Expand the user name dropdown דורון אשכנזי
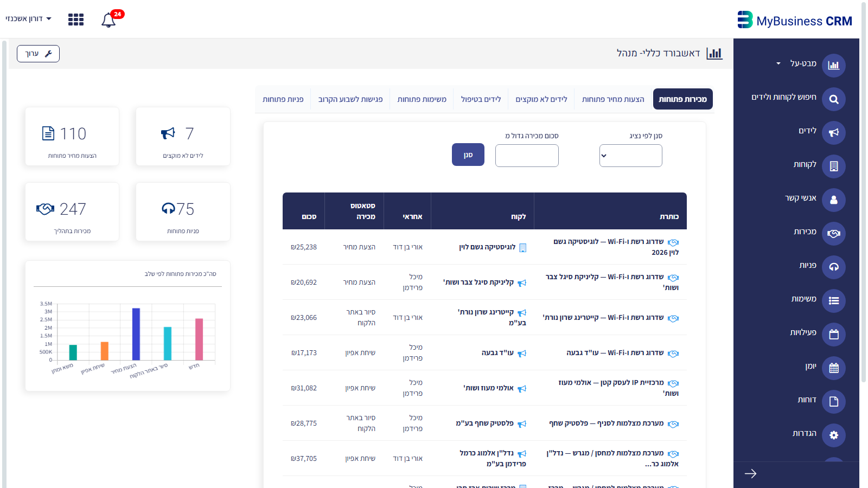The image size is (868, 488). point(28,18)
